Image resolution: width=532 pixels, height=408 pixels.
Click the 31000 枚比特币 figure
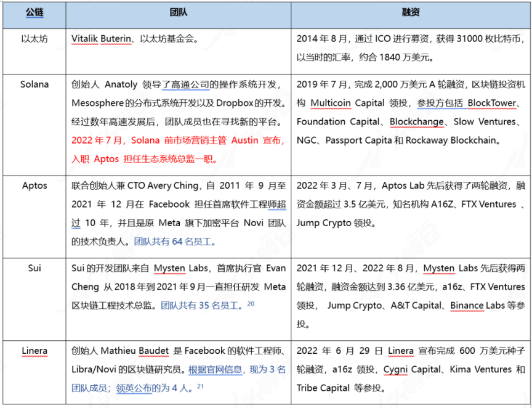[x=488, y=39]
